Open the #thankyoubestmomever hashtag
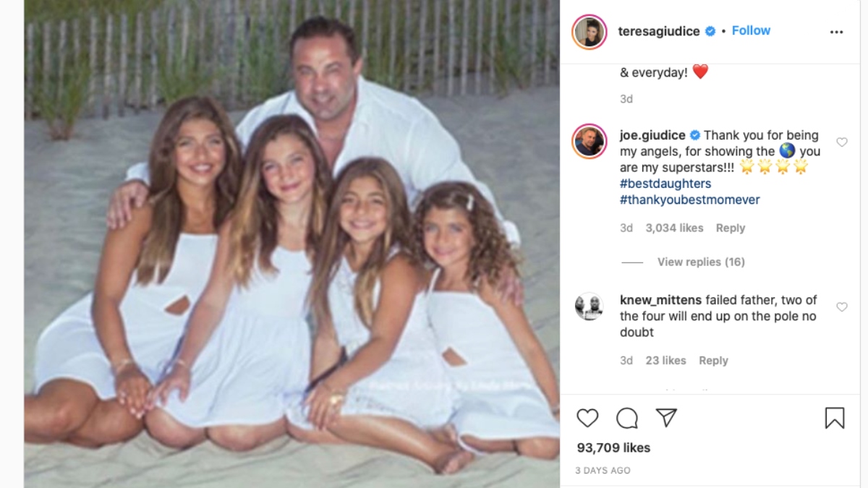The height and width of the screenshot is (488, 868). (689, 200)
